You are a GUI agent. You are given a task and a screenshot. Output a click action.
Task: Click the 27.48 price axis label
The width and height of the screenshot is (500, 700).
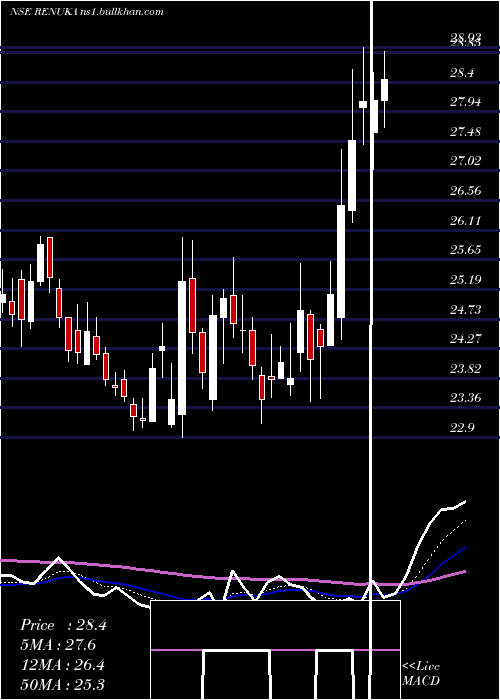(x=465, y=132)
